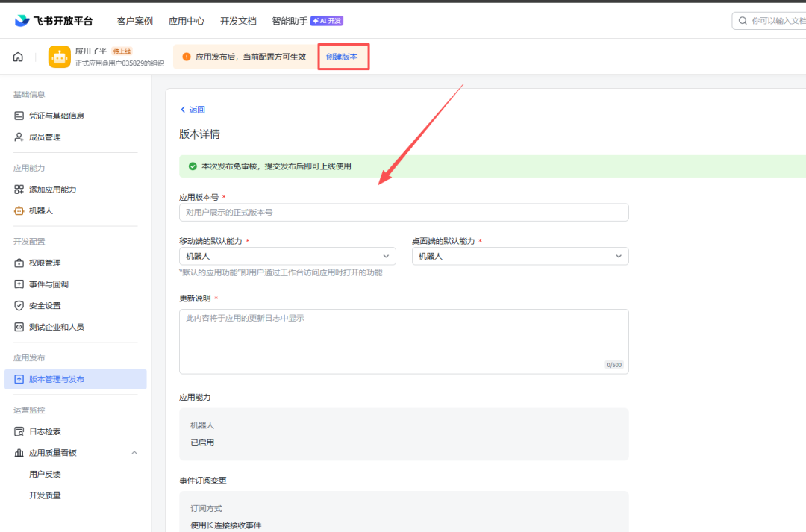
Task: Expand the 移动端的默认能力 dropdown
Action: [x=287, y=256]
